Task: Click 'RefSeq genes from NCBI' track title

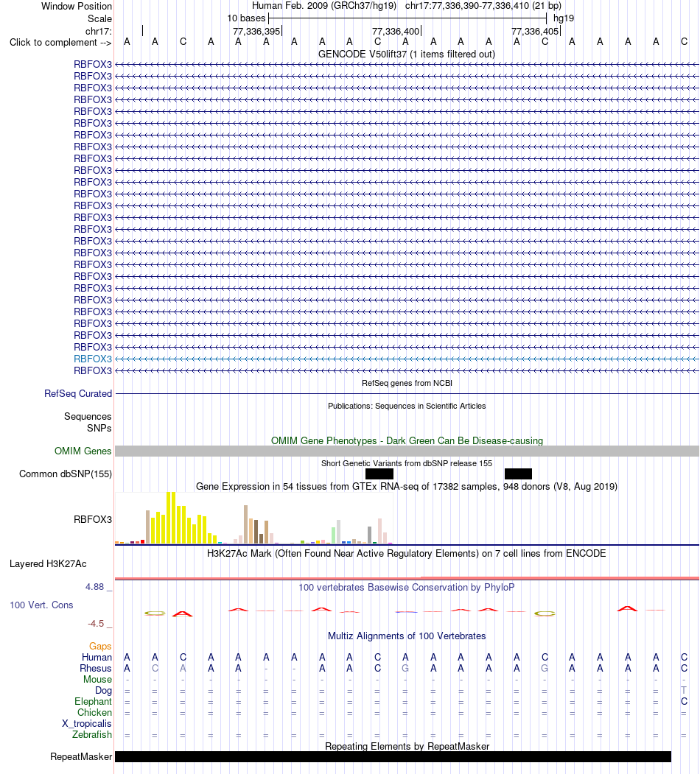Action: tap(407, 383)
